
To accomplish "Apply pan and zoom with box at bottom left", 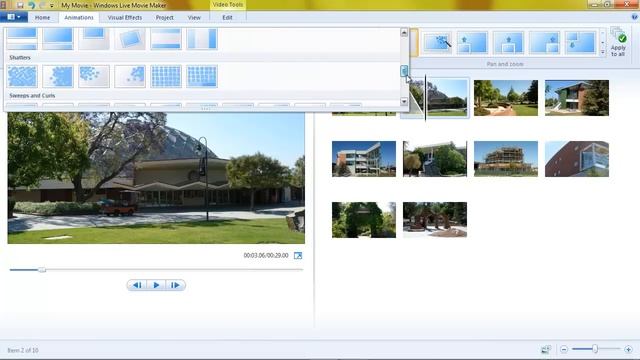I will (x=472, y=43).
